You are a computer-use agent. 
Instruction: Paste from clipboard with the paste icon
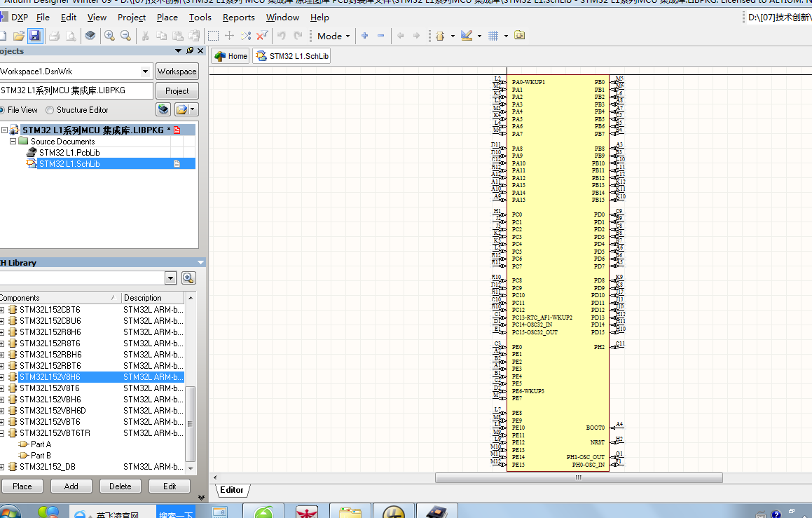(178, 36)
